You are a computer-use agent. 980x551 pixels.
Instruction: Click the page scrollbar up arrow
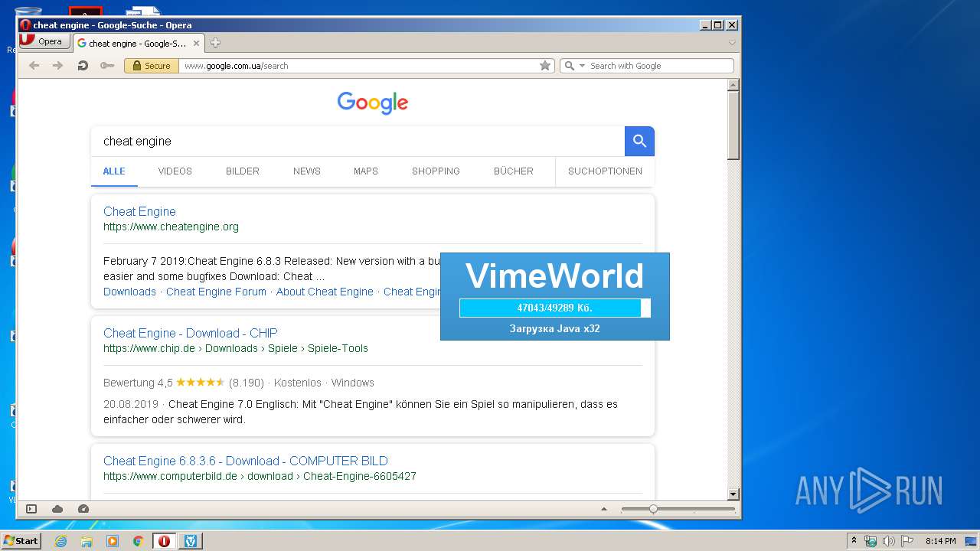click(x=733, y=86)
